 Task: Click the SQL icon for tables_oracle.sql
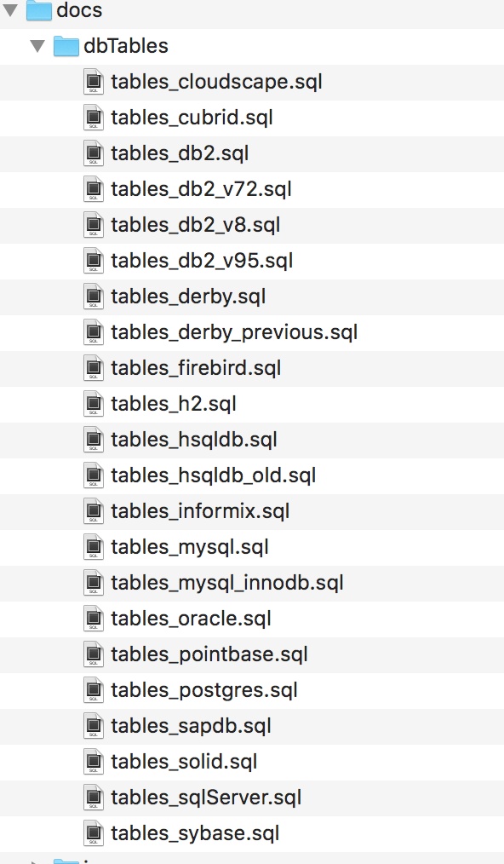[94, 619]
